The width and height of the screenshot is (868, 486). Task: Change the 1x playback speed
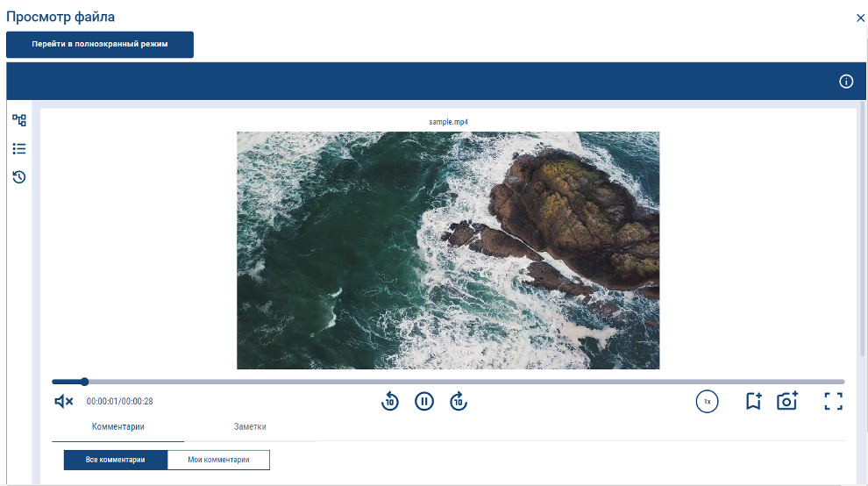(x=707, y=402)
